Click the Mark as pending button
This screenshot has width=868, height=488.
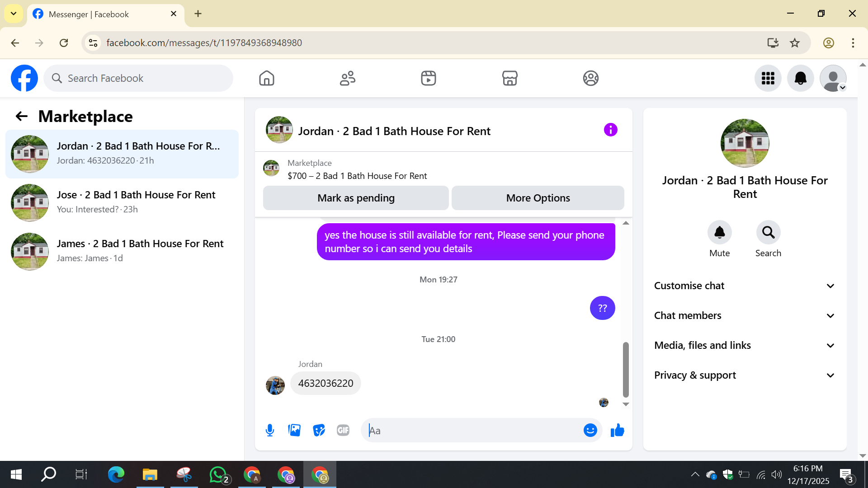coord(356,198)
